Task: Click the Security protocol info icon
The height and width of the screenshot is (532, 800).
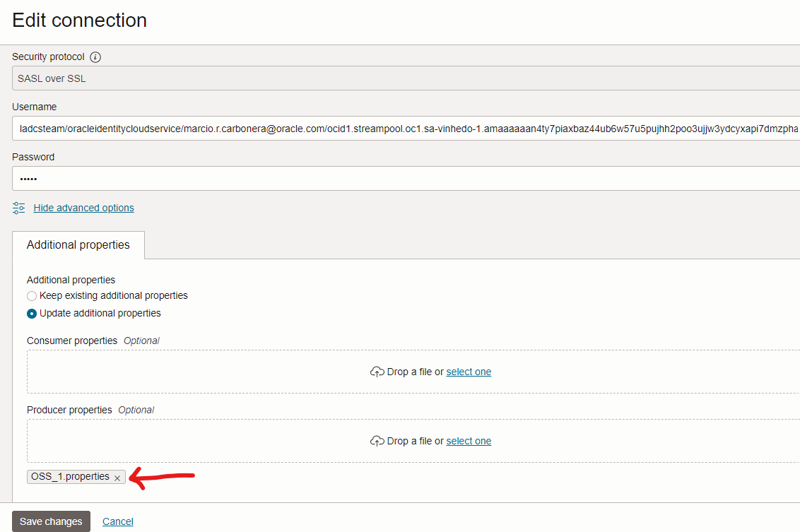Action: click(95, 57)
